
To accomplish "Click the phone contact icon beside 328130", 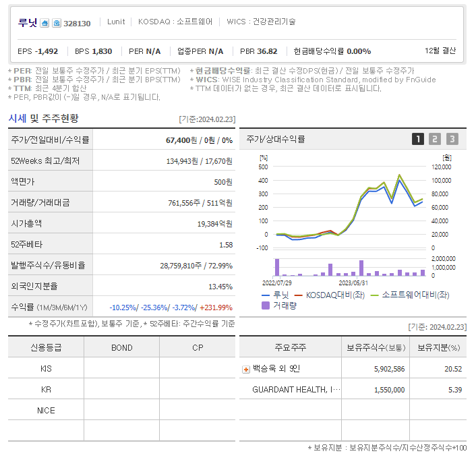I will (57, 23).
